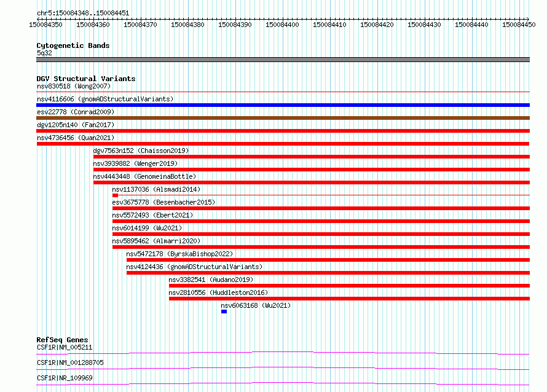The height and width of the screenshot is (392, 547).
Task: Click the RefSeq Genes track heading
Action: click(63, 340)
